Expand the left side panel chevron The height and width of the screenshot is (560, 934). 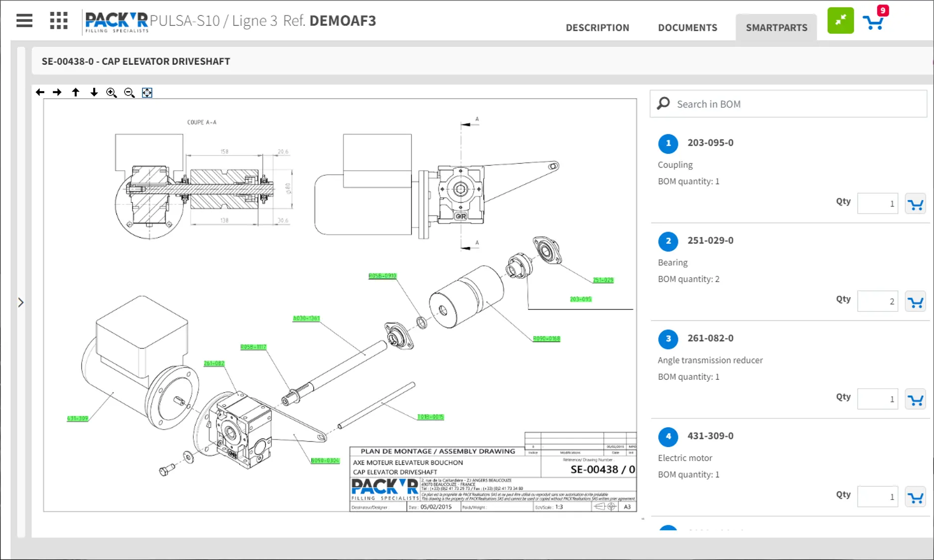pyautogui.click(x=21, y=303)
